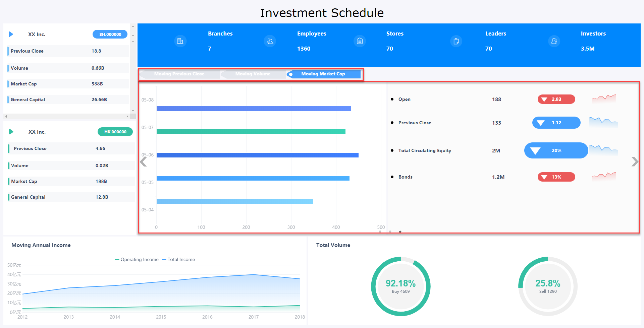Click the Previous Close 4.66 row
The height and width of the screenshot is (328, 644).
71,148
